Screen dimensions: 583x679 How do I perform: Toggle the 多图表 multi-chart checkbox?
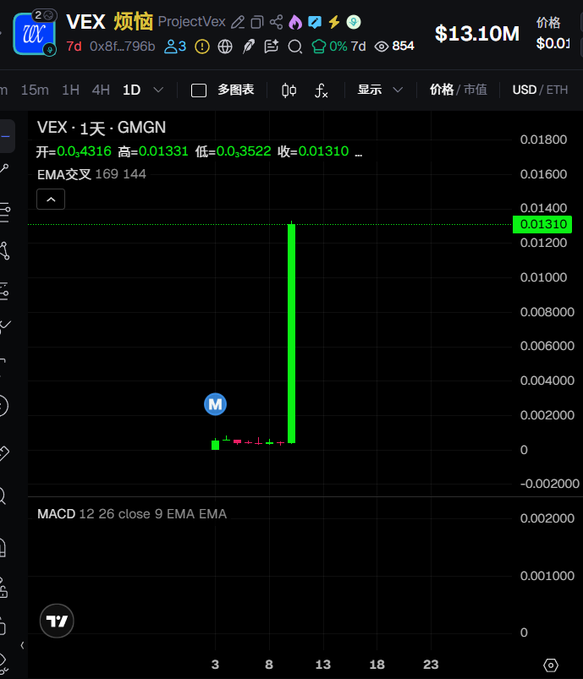(x=199, y=91)
